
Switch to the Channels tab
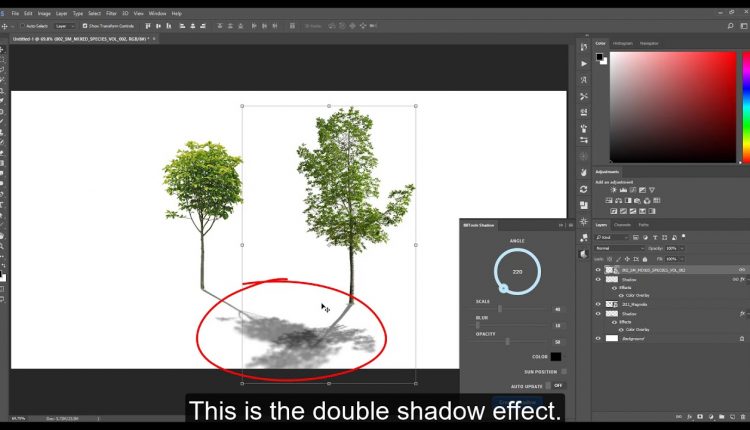(x=622, y=225)
